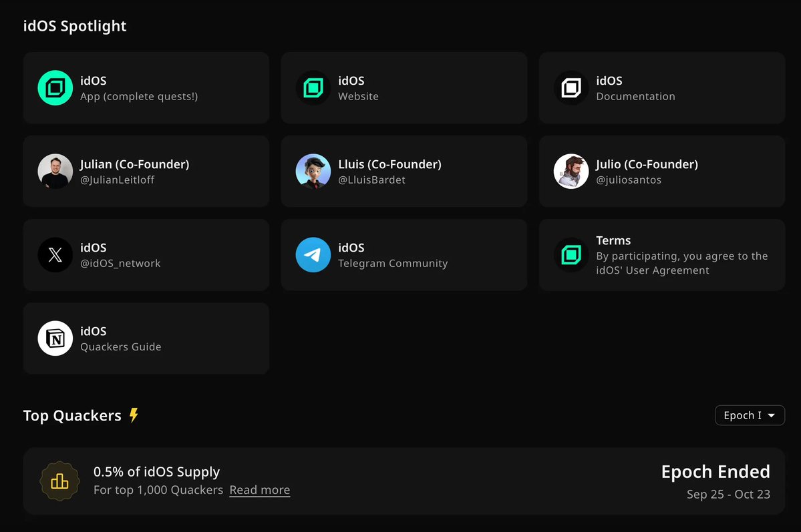Click the Epoch Ended status text
The width and height of the screenshot is (801, 532).
[x=715, y=472]
